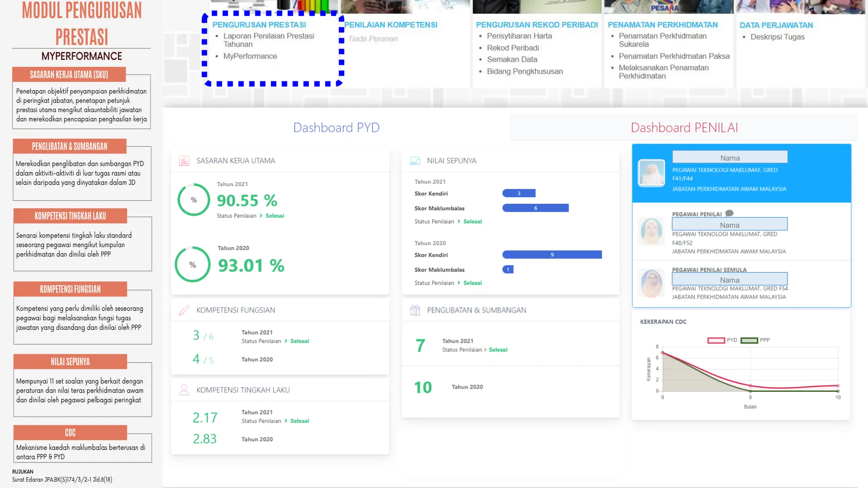Click the 2021 percent circle gauge
This screenshot has height=488, width=868.
[x=194, y=200]
